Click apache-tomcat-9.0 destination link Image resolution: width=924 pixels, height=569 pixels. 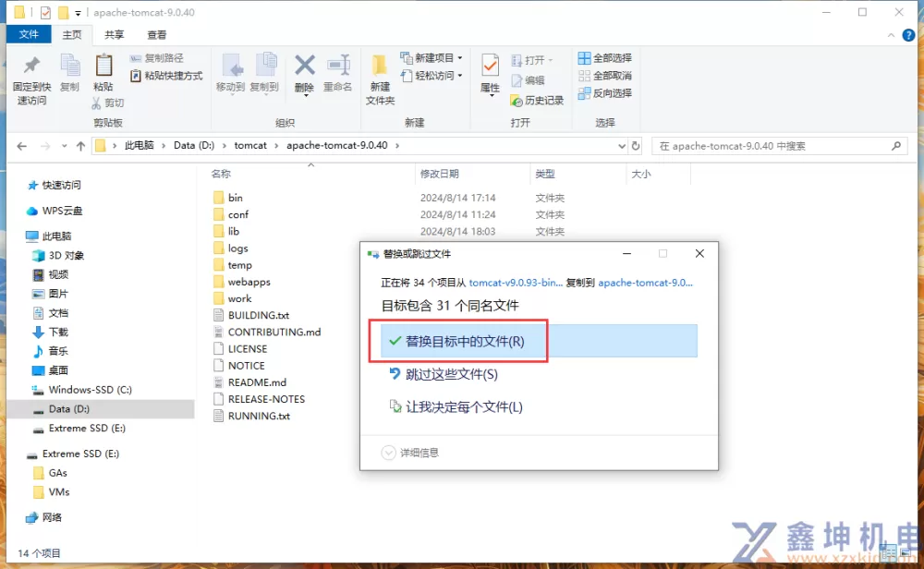pyautogui.click(x=645, y=283)
